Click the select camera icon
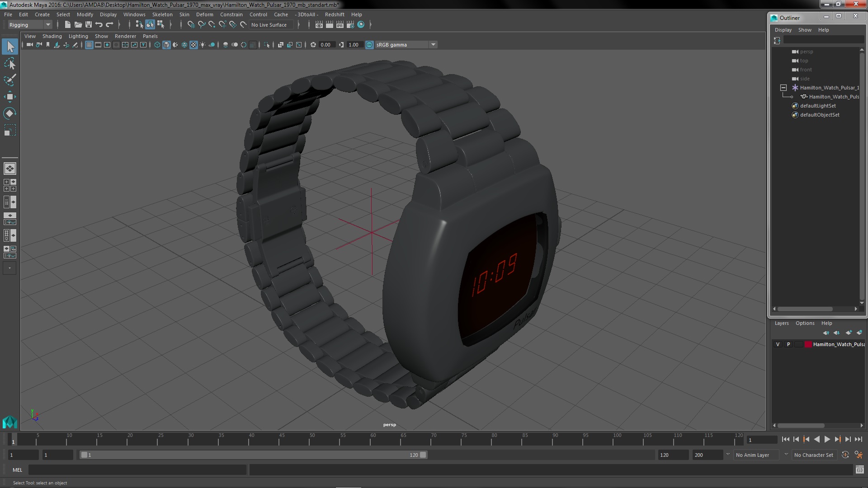 point(30,45)
